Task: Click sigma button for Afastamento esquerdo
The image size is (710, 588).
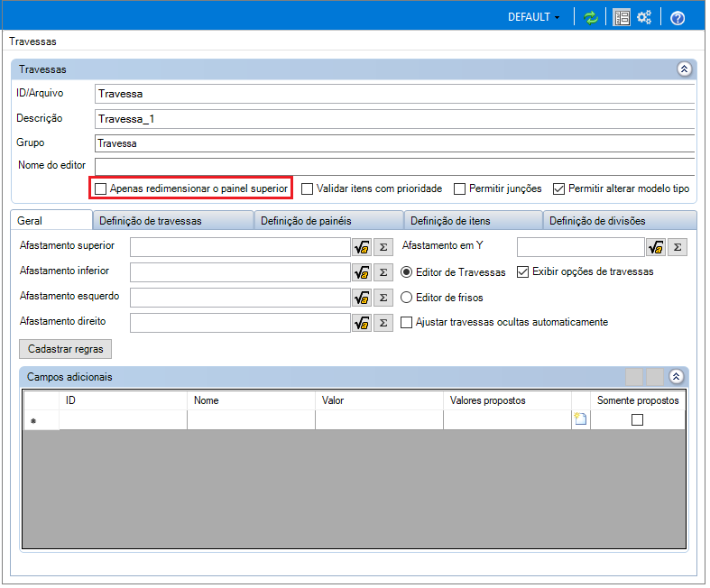Action: pyautogui.click(x=385, y=299)
